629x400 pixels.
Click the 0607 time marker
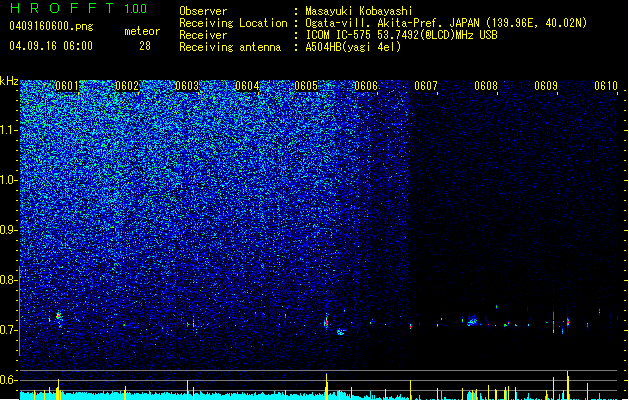click(x=426, y=86)
